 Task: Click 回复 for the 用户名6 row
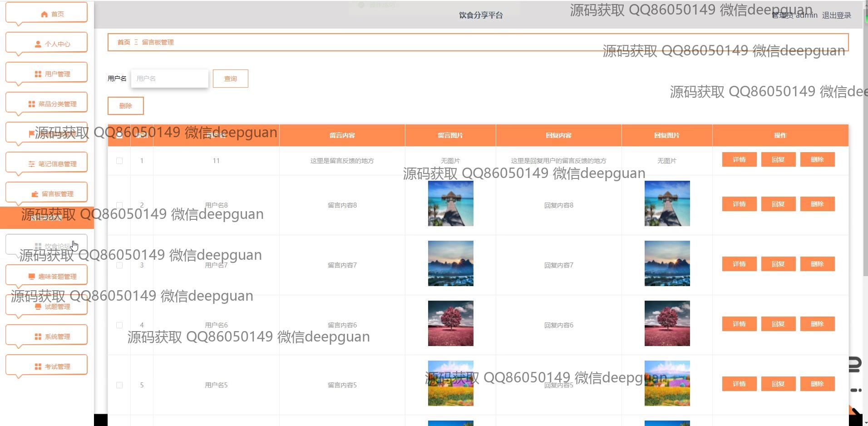(778, 324)
